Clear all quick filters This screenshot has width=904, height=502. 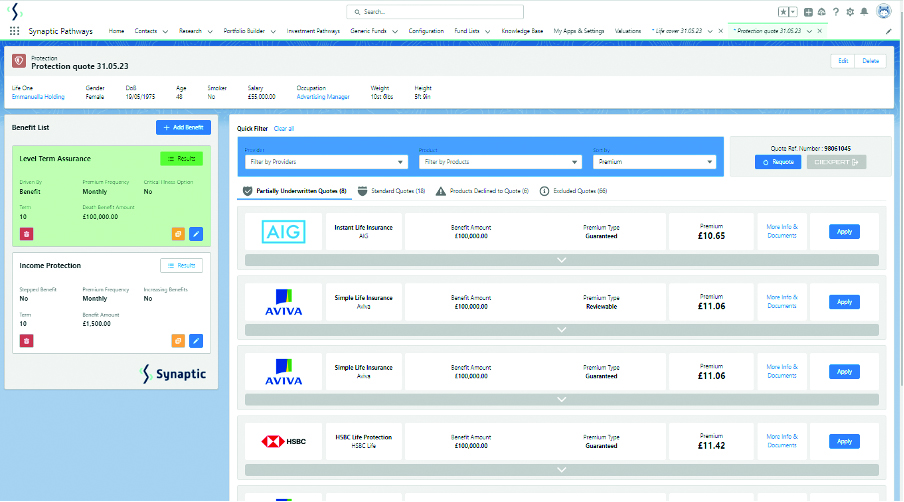coord(284,129)
